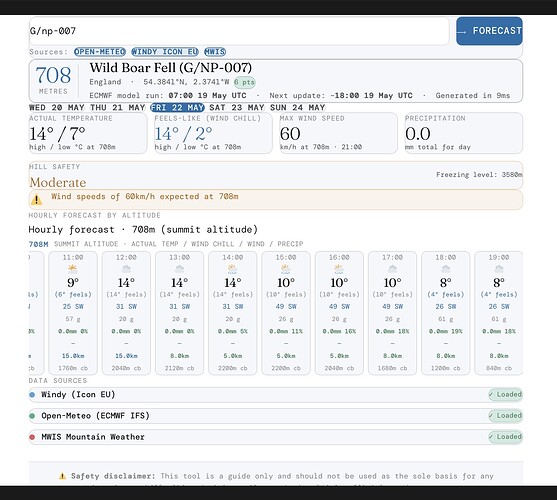Open the SUN 24 MAY forecast tab
Viewport: 557px width, 500px height.
click(x=298, y=107)
